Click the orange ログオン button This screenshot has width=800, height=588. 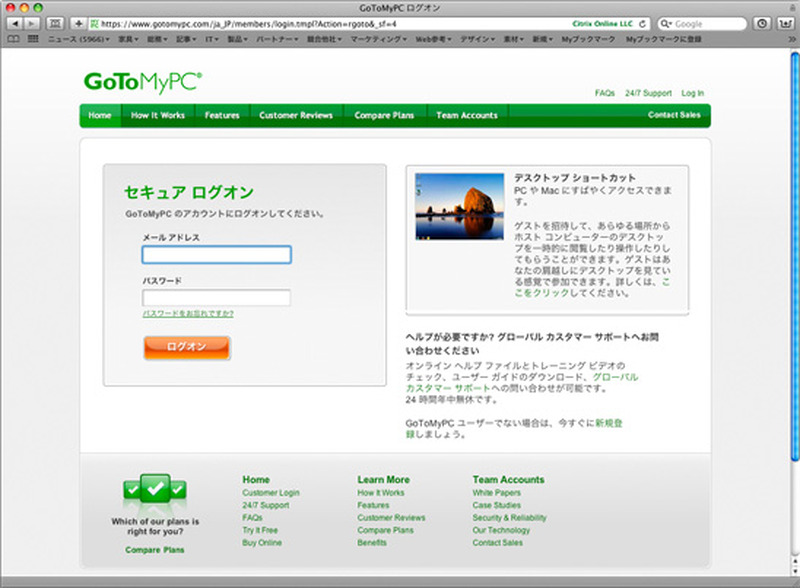coord(186,347)
